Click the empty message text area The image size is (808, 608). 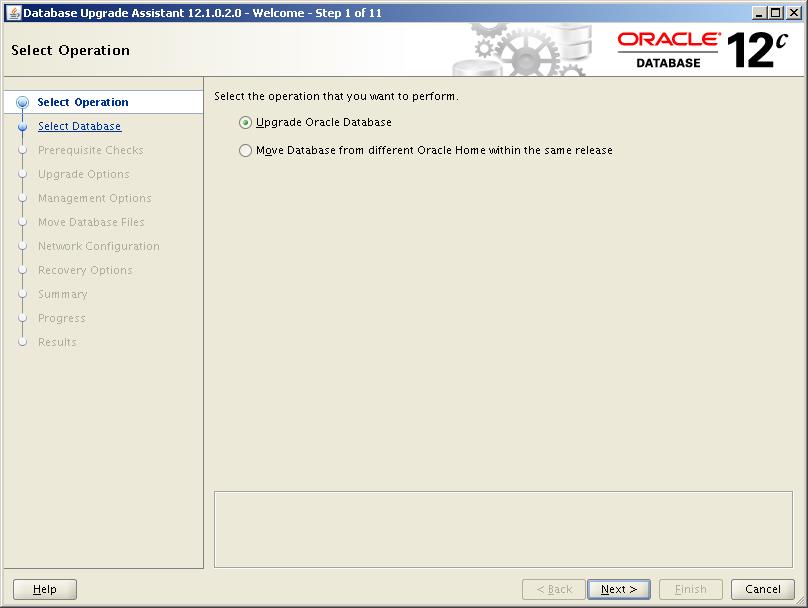point(503,530)
